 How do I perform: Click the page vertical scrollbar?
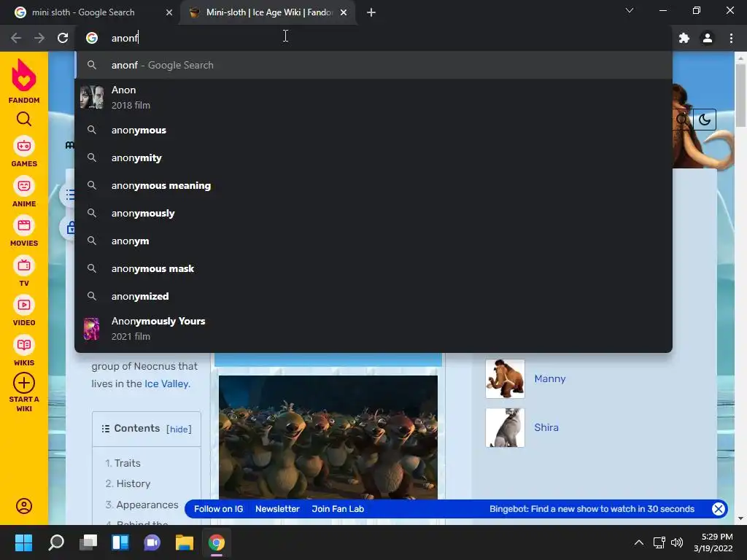[740, 96]
